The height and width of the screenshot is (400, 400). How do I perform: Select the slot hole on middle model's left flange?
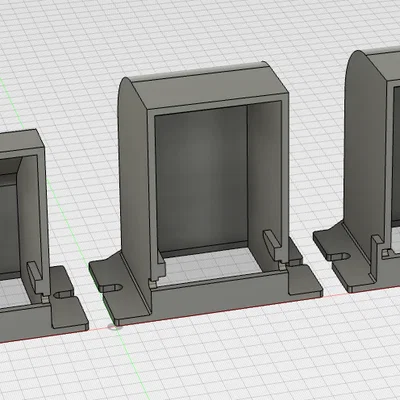(x=112, y=288)
